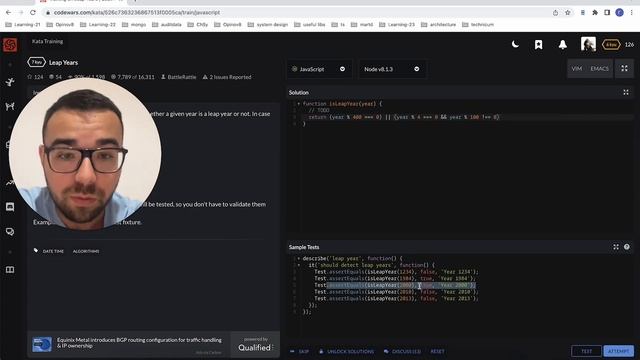Click the browser address bar URL
This screenshot has width=640, height=360.
(137, 13)
